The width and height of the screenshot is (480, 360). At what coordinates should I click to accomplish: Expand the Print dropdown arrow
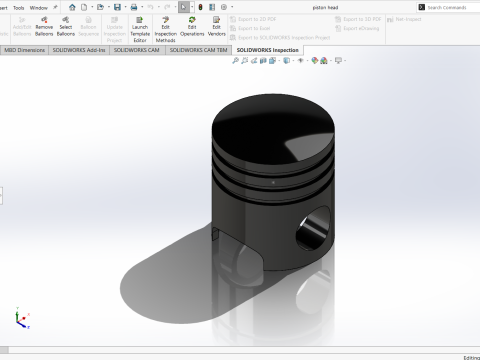pyautogui.click(x=142, y=7)
